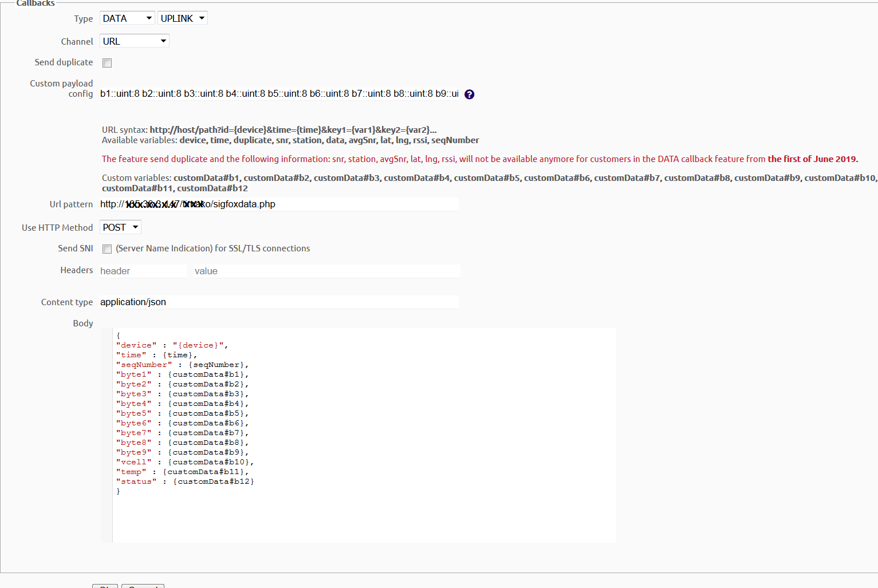
Task: Expand the Channel URL dropdown
Action: pos(134,41)
